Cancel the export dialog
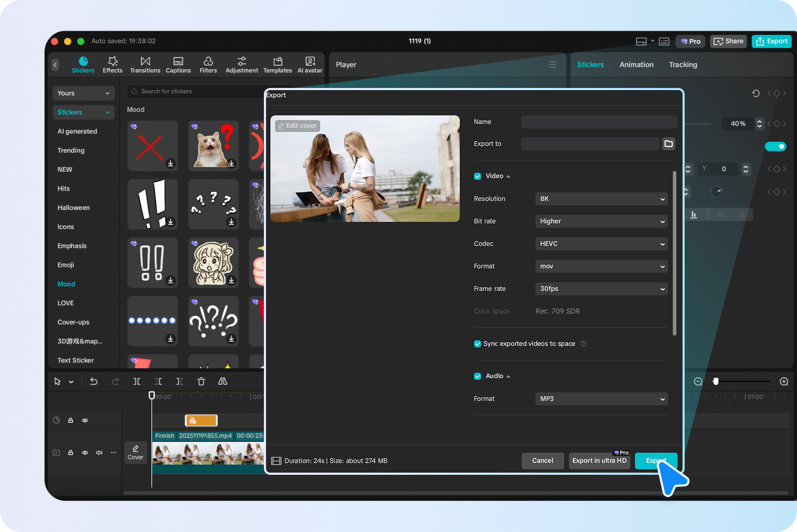This screenshot has height=532, width=797. pos(542,460)
